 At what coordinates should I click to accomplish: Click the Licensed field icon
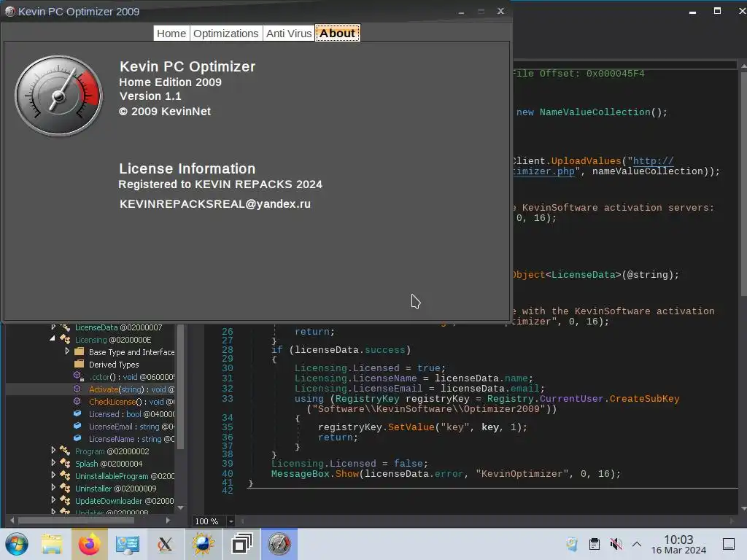77,414
